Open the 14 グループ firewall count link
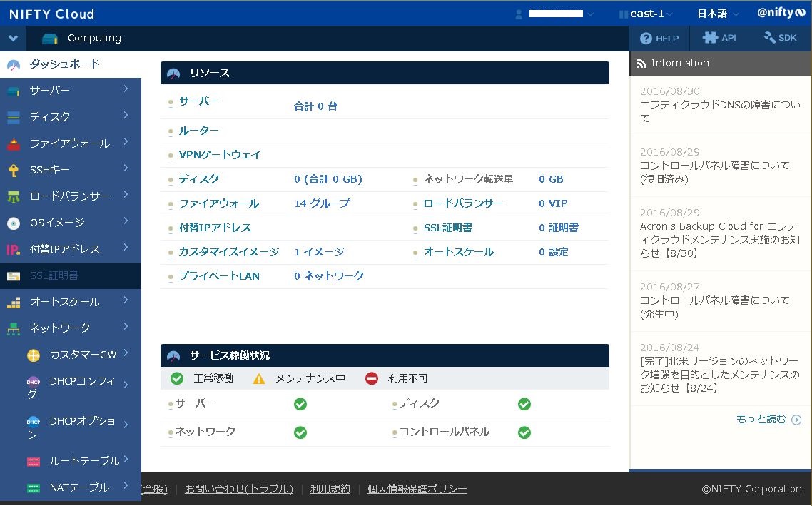This screenshot has width=812, height=506. click(322, 204)
